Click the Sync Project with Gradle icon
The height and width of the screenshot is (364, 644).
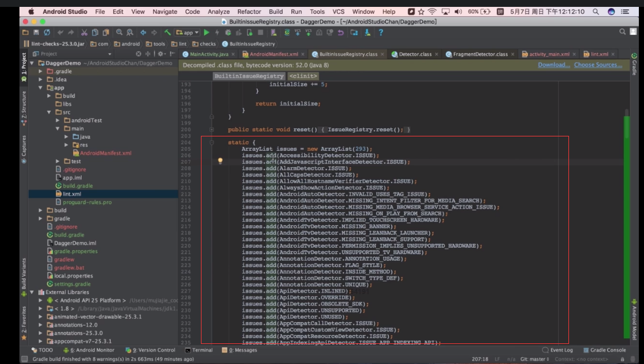[287, 33]
